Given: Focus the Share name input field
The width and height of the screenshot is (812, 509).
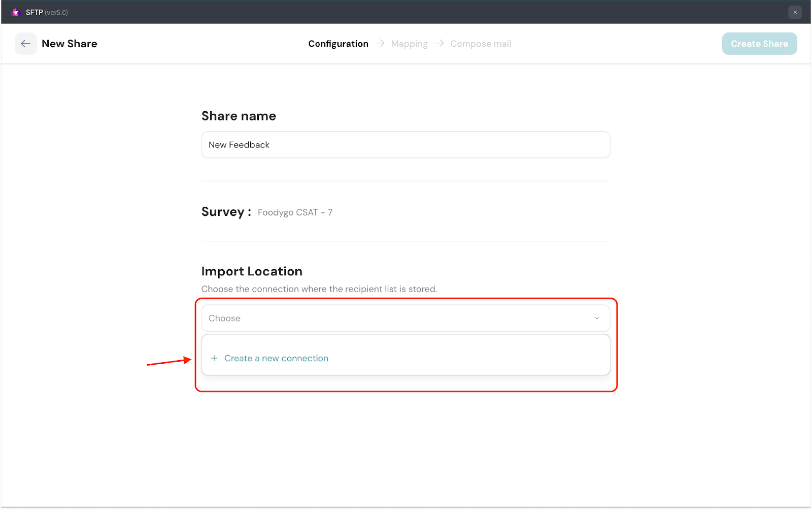Looking at the screenshot, I should pyautogui.click(x=405, y=145).
